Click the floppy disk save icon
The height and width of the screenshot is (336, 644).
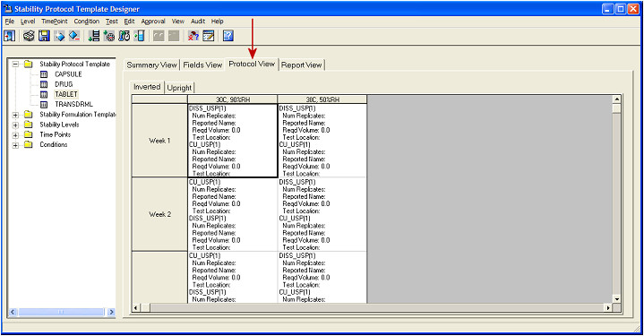(44, 36)
